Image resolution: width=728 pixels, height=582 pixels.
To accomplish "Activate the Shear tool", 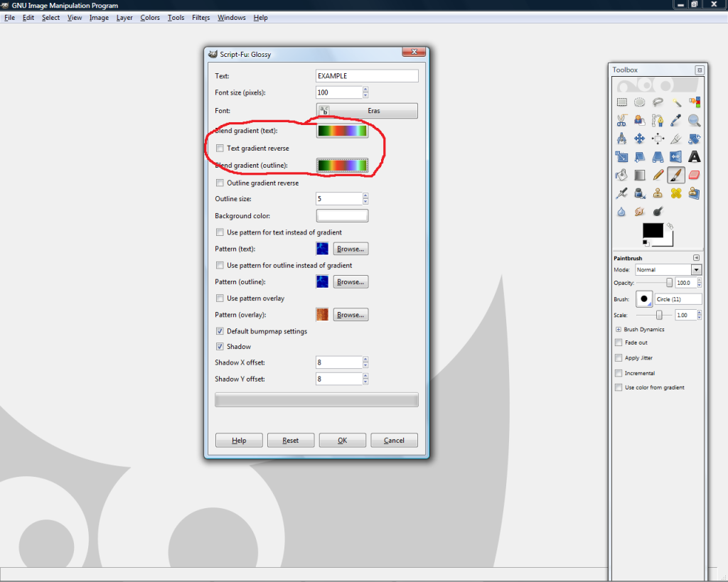I will 640,157.
